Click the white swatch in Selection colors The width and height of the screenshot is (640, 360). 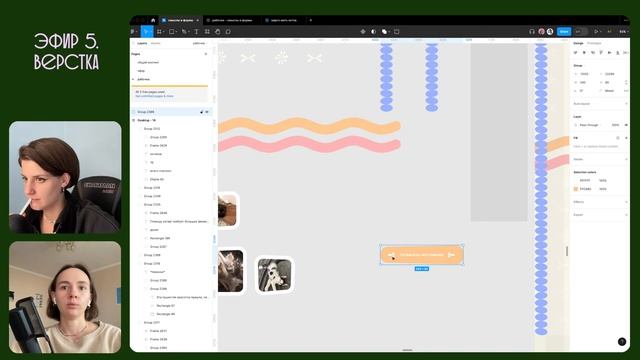[x=576, y=180]
